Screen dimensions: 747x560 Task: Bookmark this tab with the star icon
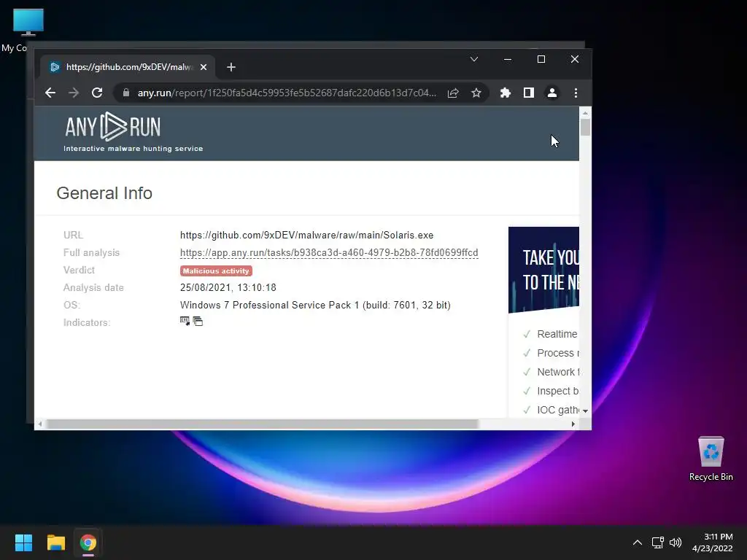click(x=476, y=93)
